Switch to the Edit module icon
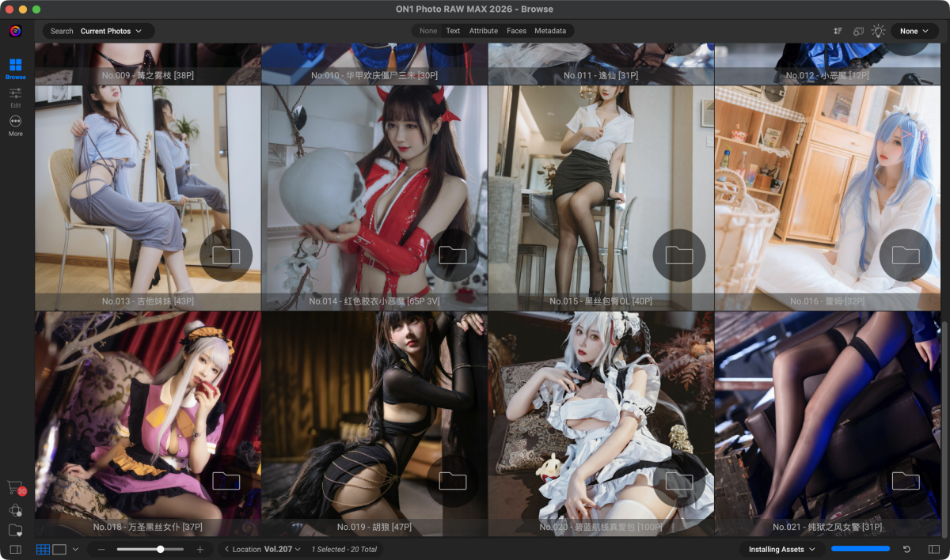 15,96
